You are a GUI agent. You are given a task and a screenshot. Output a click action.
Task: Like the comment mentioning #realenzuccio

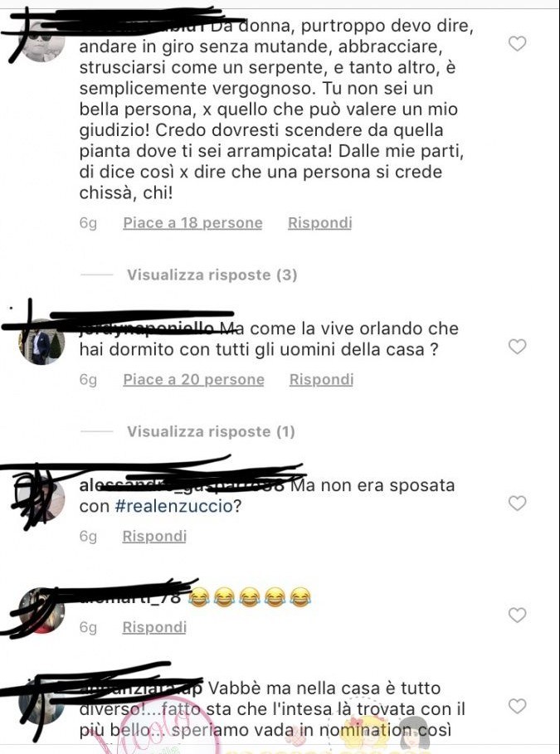pyautogui.click(x=517, y=503)
